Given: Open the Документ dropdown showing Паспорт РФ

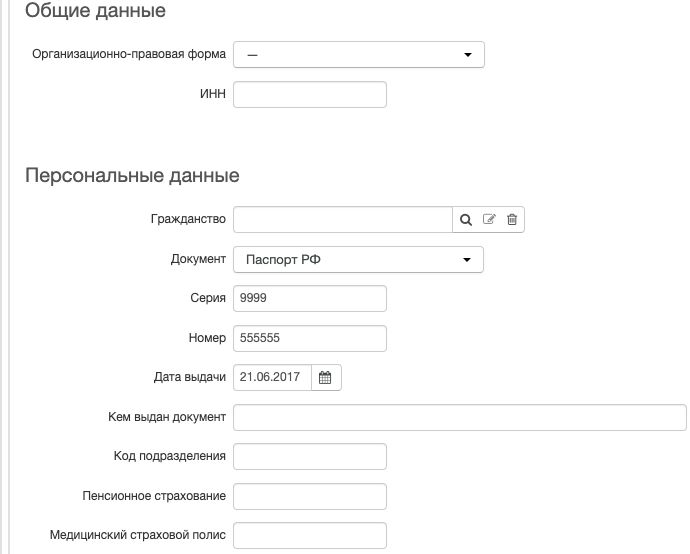Looking at the screenshot, I should 358,260.
